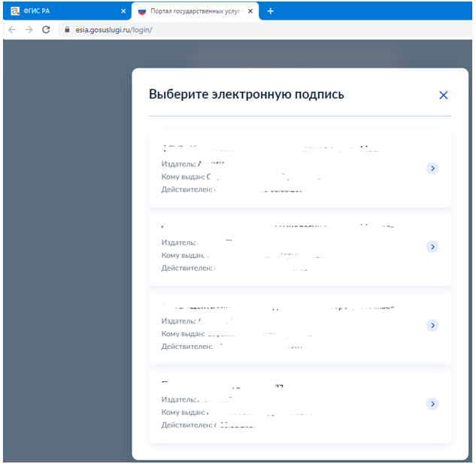
Task: Open the fourth certificate with chevron arrow
Action: 432,404
